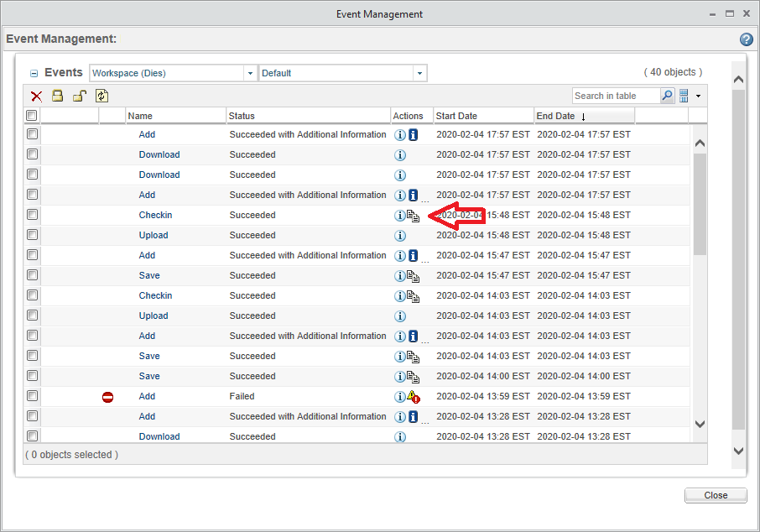This screenshot has height=532, width=760.
Task: Open the help question mark icon
Action: pyautogui.click(x=746, y=39)
